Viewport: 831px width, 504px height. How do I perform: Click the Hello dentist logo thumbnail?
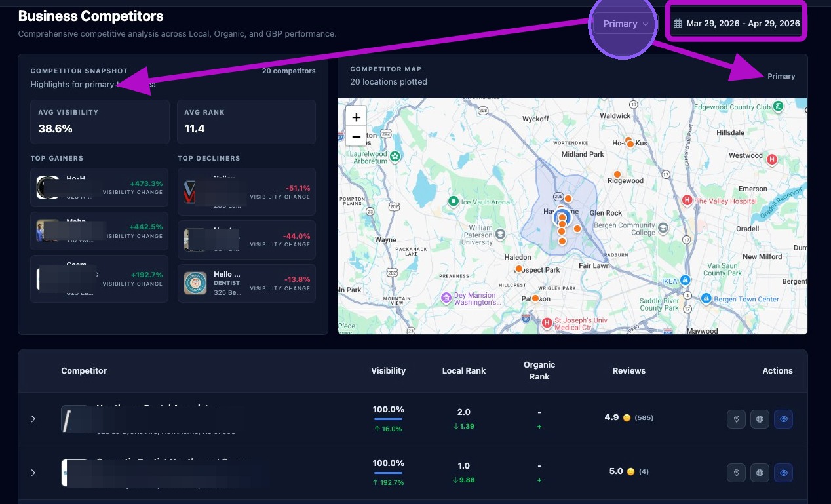coord(195,283)
